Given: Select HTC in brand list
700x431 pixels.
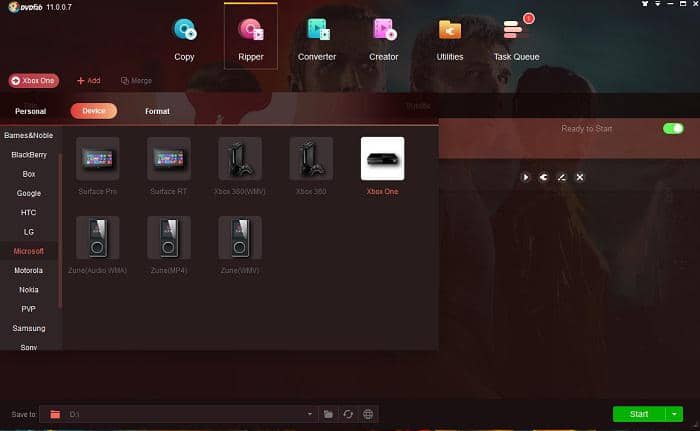Looking at the screenshot, I should [x=29, y=212].
